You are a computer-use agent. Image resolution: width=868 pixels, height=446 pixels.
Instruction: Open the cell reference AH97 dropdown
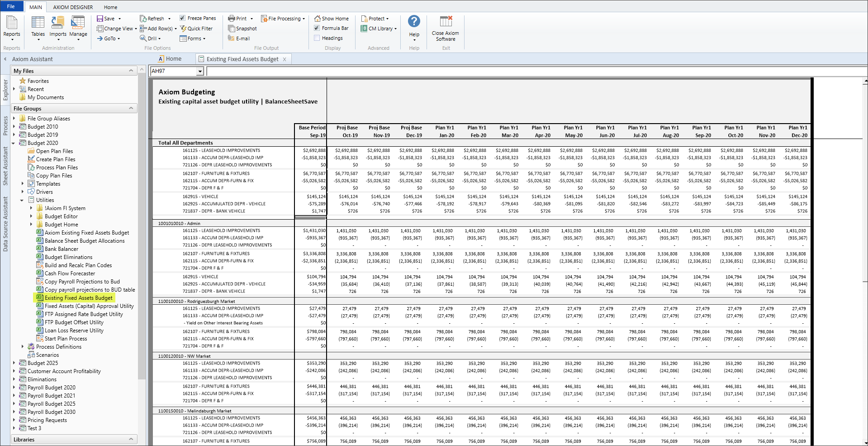[200, 71]
